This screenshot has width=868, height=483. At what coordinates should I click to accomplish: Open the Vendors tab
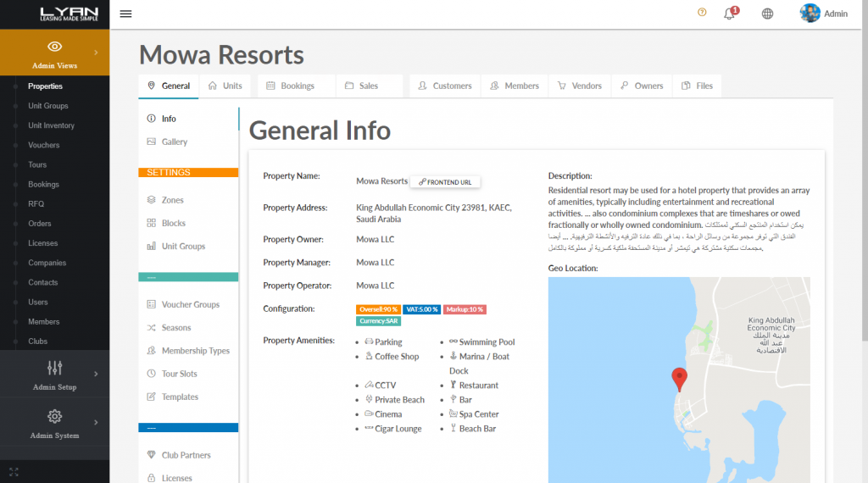tap(579, 86)
